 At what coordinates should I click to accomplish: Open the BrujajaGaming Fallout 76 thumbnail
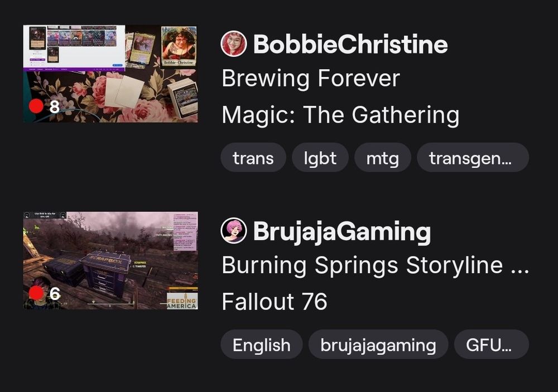pos(110,261)
